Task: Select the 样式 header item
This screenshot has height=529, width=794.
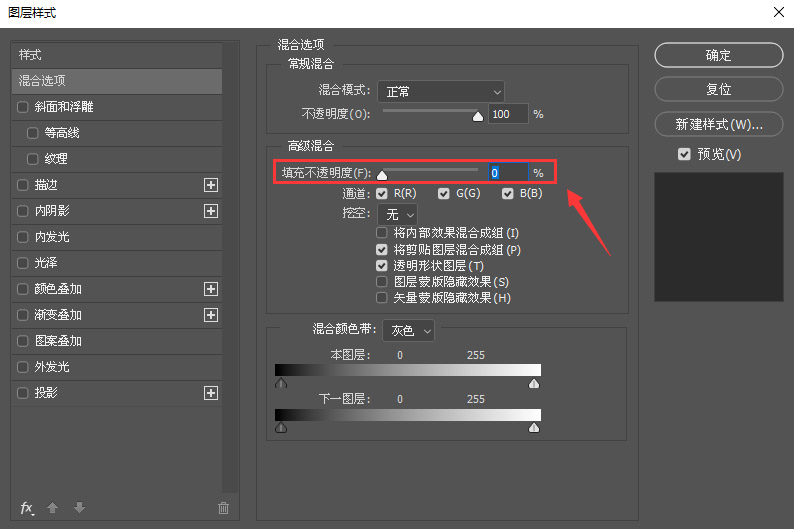Action: pyautogui.click(x=116, y=55)
